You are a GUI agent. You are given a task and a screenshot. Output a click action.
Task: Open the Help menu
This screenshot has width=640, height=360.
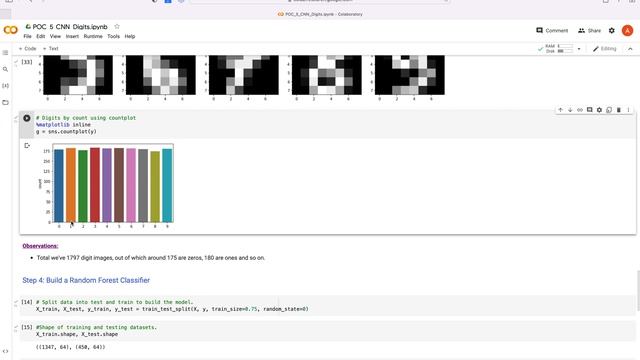coord(130,36)
